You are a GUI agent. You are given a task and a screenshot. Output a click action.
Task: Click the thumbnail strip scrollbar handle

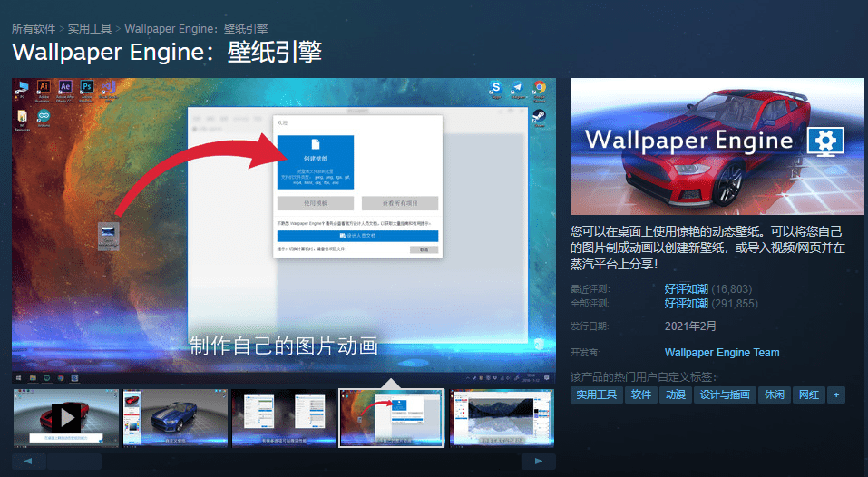74,462
